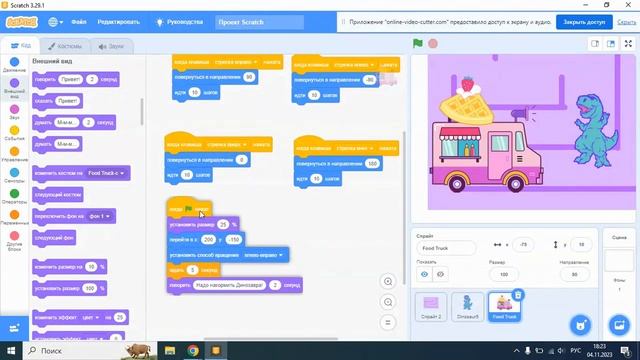
Task: Open costume dropdown Food Truck-c in palette
Action: 106,173
